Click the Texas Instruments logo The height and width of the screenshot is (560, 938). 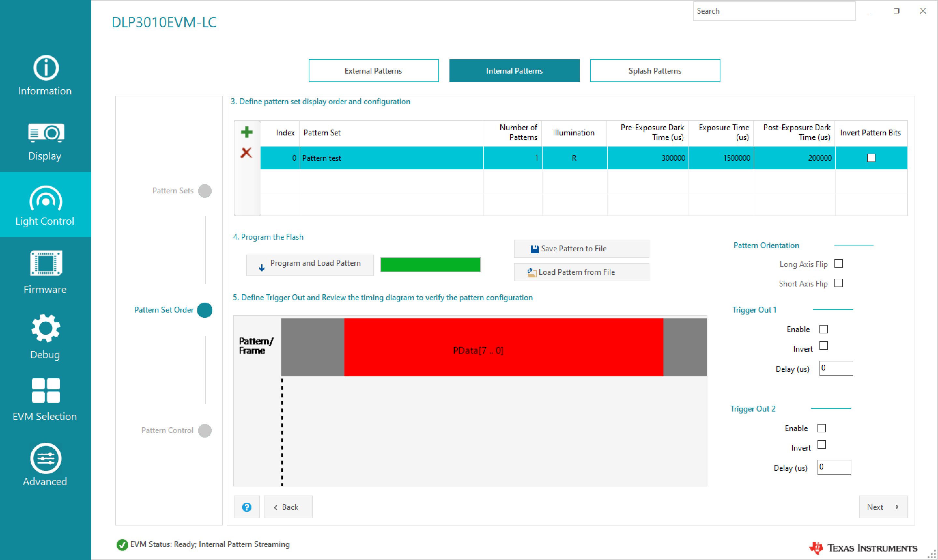[x=863, y=548]
